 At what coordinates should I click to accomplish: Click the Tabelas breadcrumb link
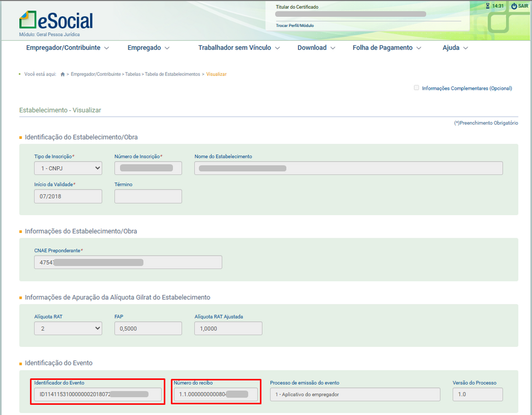pos(133,74)
